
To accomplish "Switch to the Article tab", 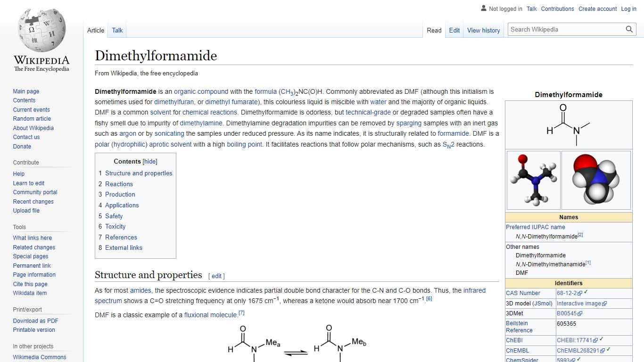I will pos(96,30).
